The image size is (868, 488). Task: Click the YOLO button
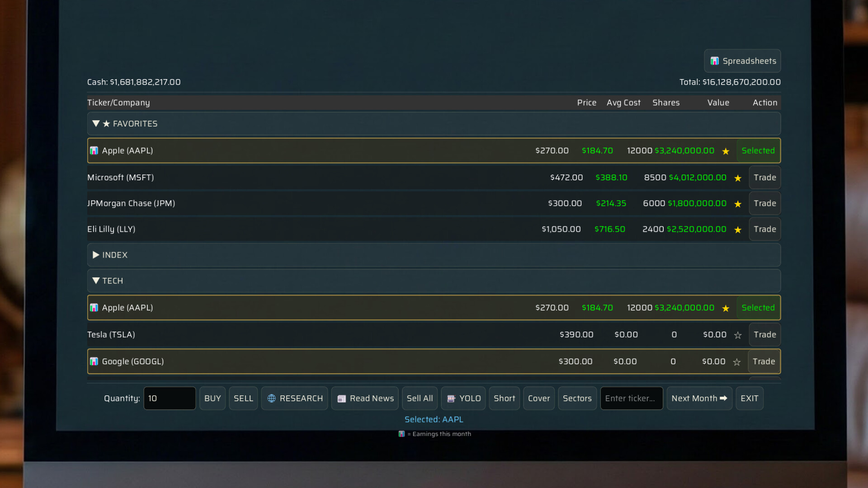[463, 398]
